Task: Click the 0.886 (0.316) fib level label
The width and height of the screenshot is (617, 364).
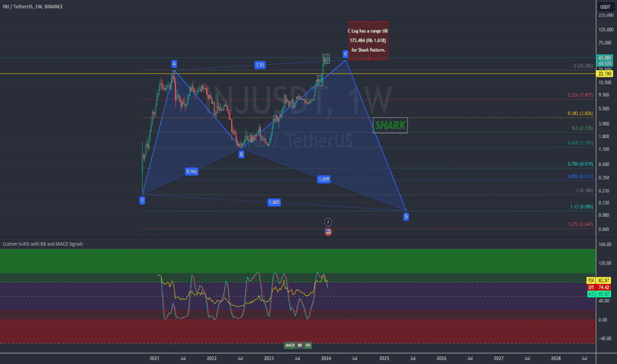Action: [580, 176]
